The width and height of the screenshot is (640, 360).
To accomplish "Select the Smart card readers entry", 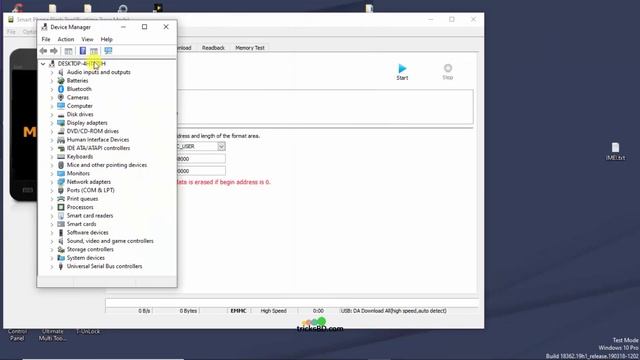I will coord(90,216).
